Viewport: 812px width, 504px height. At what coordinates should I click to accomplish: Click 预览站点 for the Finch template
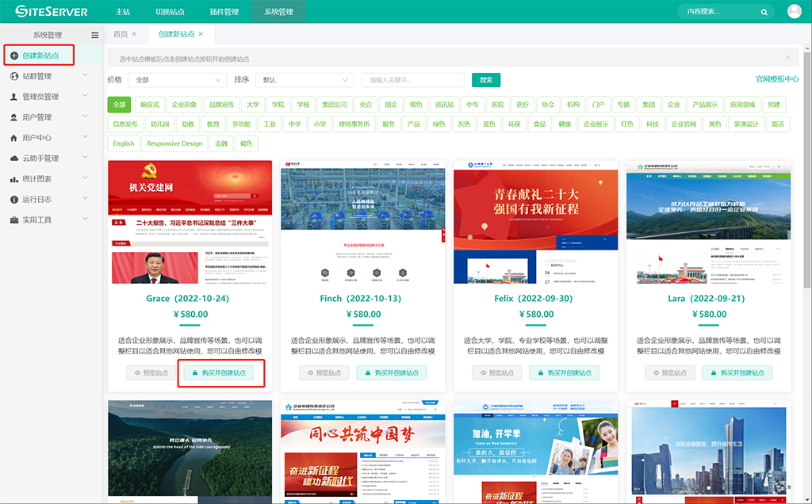click(x=324, y=372)
